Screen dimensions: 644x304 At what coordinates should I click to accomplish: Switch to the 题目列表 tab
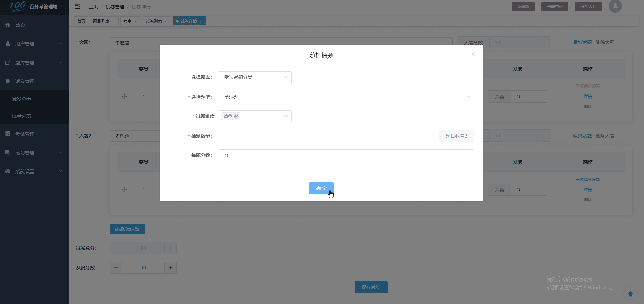click(x=101, y=21)
